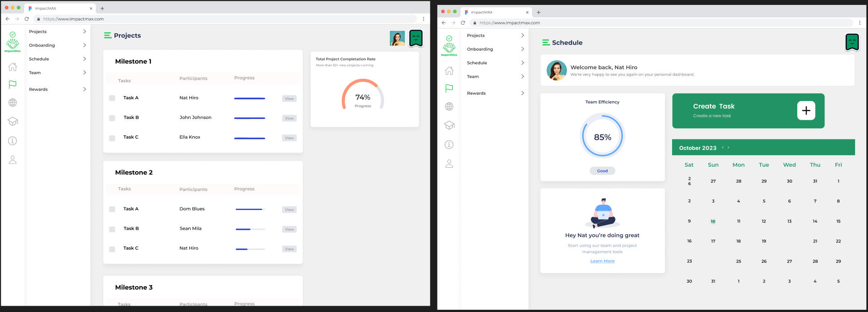Click 74% project completion gauge
The image size is (868, 312).
[x=363, y=95]
